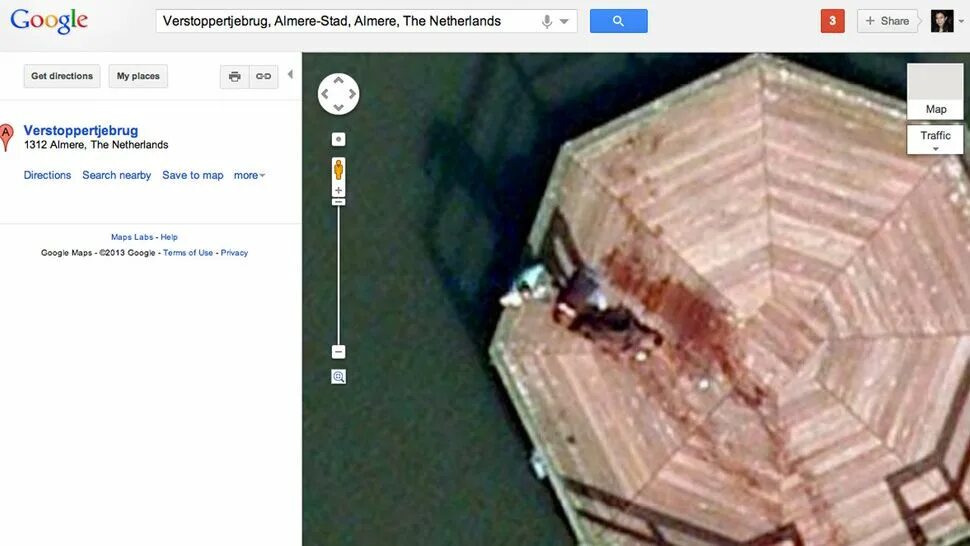Click the Pegman street view icon
The width and height of the screenshot is (970, 546).
coord(338,169)
